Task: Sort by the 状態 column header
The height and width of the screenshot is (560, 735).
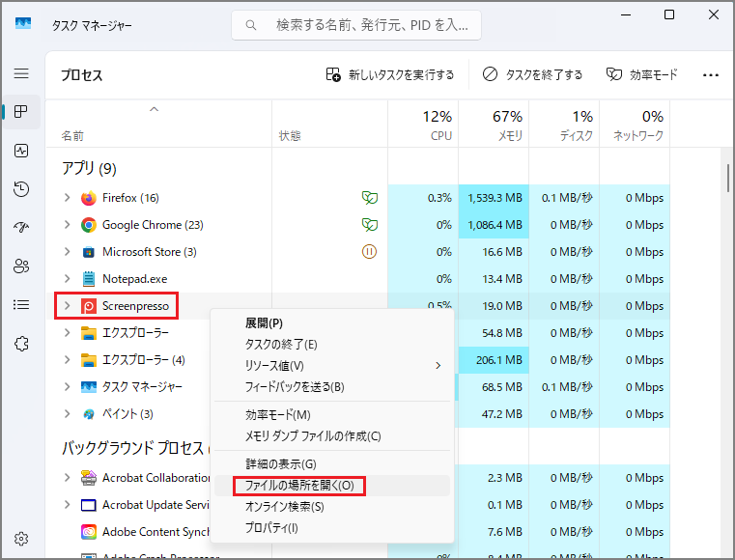Action: coord(330,125)
